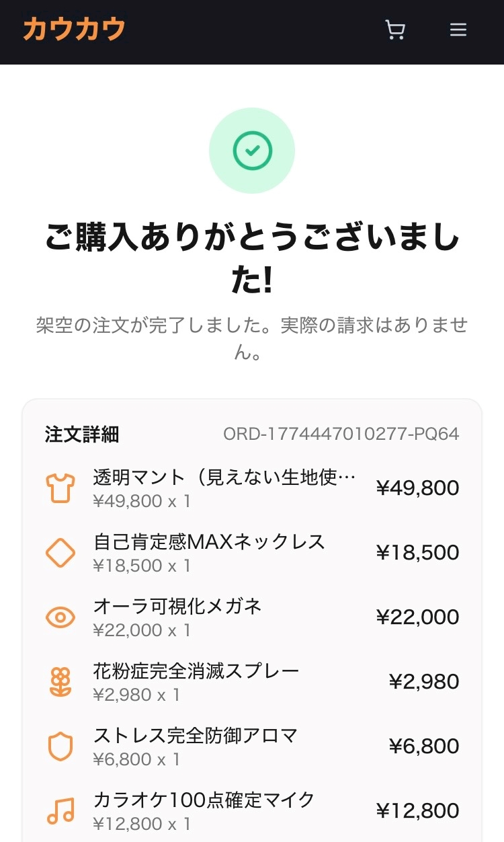The image size is (504, 842).
Task: Click the カラオケ100点確定マイク item name
Action: click(x=204, y=800)
